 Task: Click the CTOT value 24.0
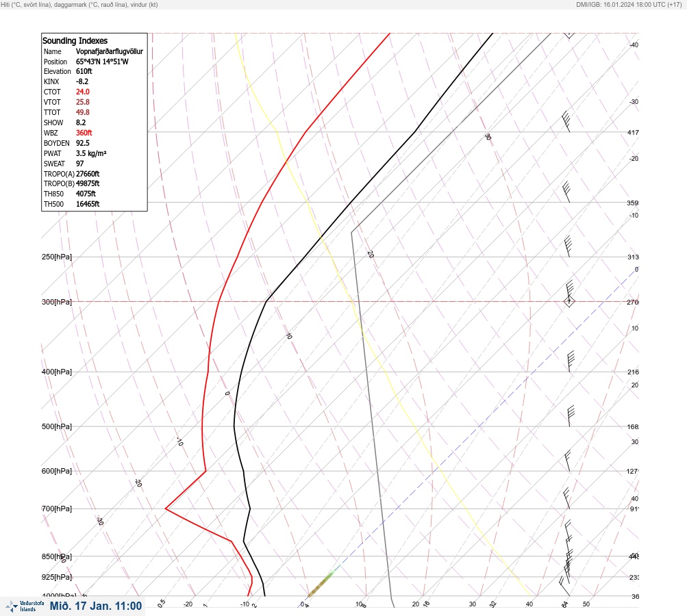(x=83, y=92)
